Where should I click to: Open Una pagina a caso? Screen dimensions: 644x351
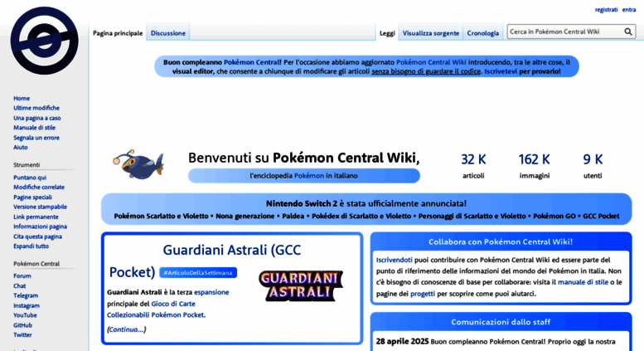37,118
